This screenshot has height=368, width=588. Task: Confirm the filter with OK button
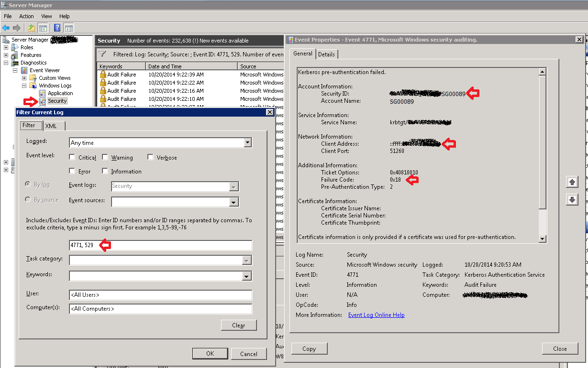click(x=210, y=354)
